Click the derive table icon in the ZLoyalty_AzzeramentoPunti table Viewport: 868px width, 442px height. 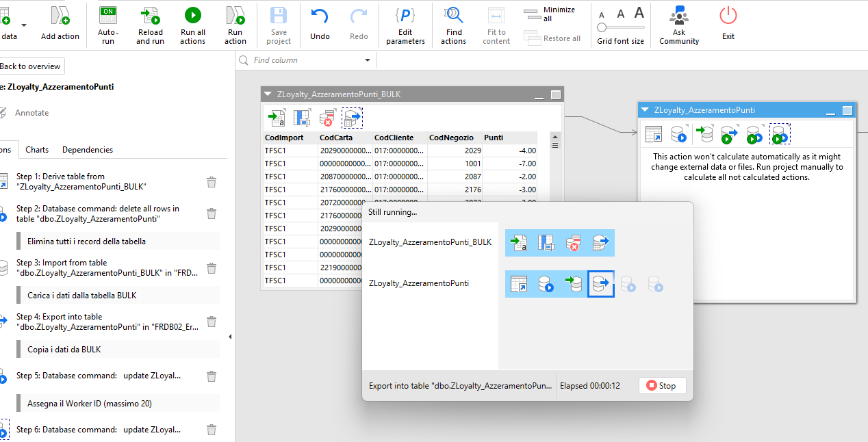coord(654,133)
